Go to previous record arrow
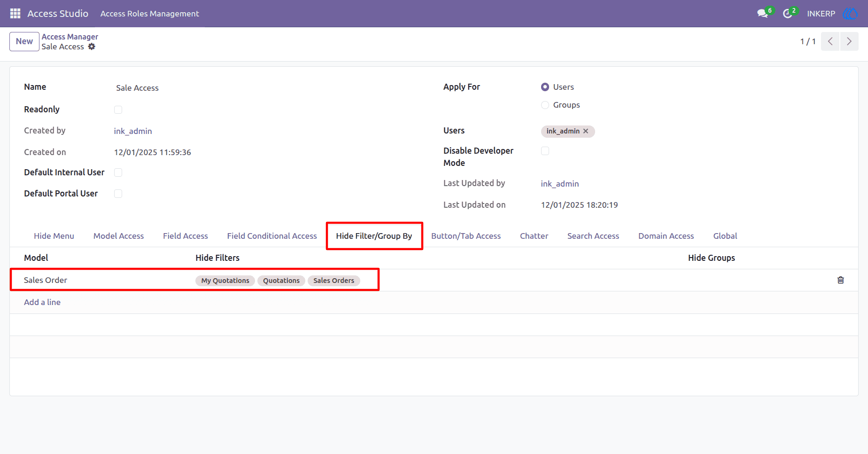 click(830, 41)
